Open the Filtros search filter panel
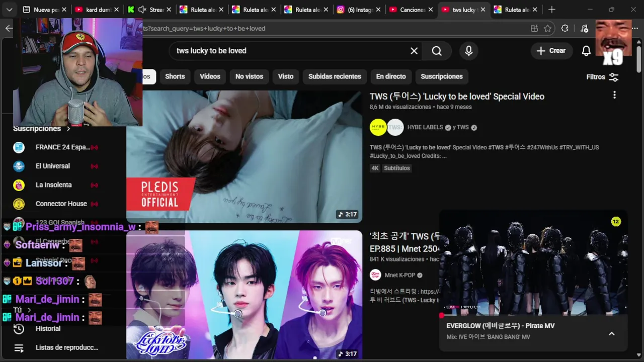The height and width of the screenshot is (362, 644). coord(602,77)
